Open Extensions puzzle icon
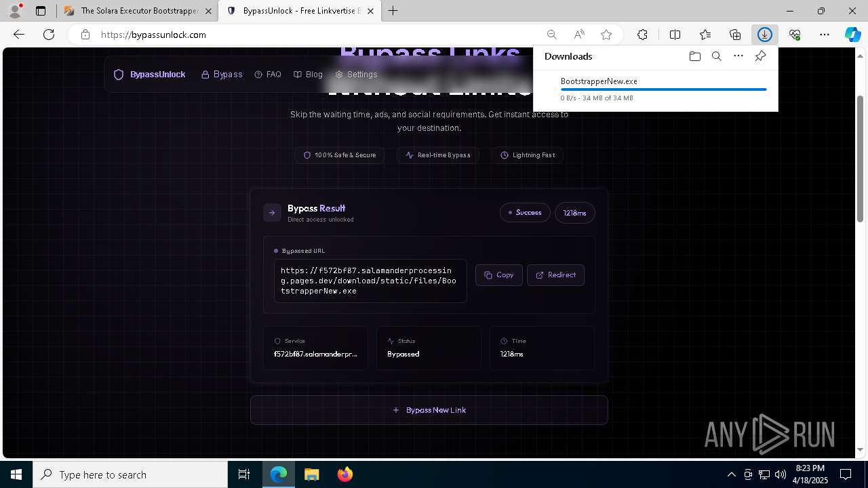The image size is (868, 488). [x=642, y=35]
